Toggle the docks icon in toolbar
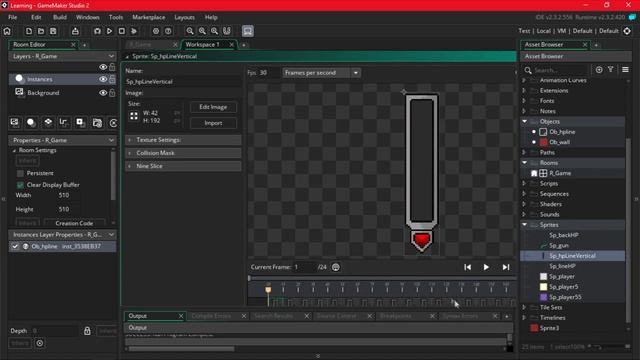Image resolution: width=640 pixels, height=360 pixels. 227,31
